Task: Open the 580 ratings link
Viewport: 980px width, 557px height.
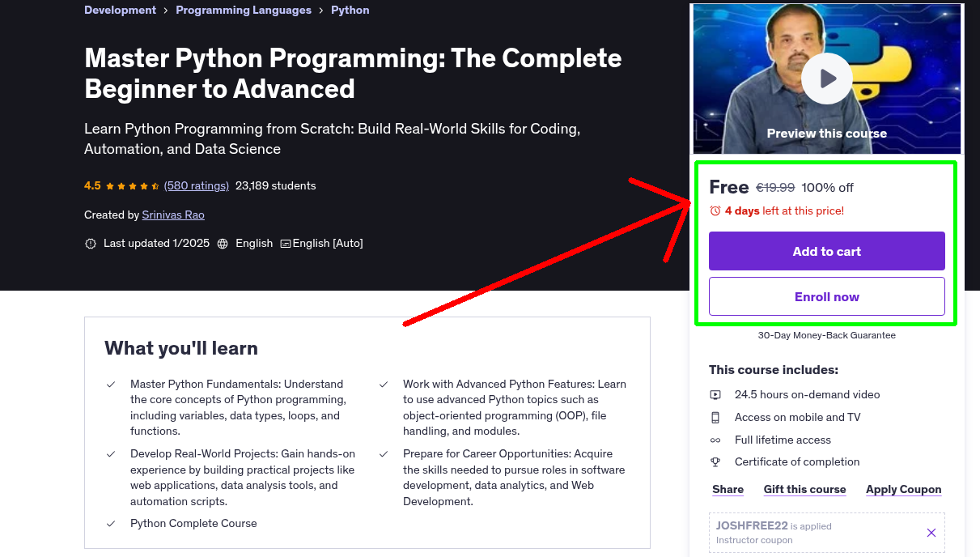Action: (x=197, y=186)
